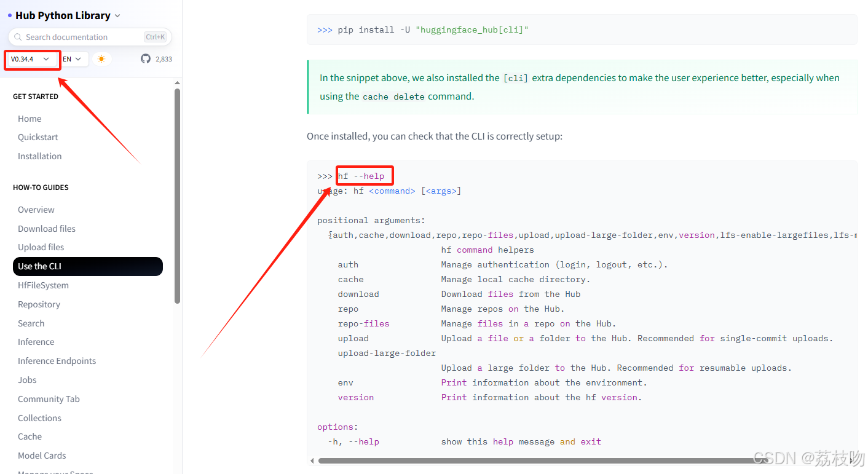This screenshot has width=868, height=474.
Task: Go to the Overview guide
Action: click(x=36, y=210)
